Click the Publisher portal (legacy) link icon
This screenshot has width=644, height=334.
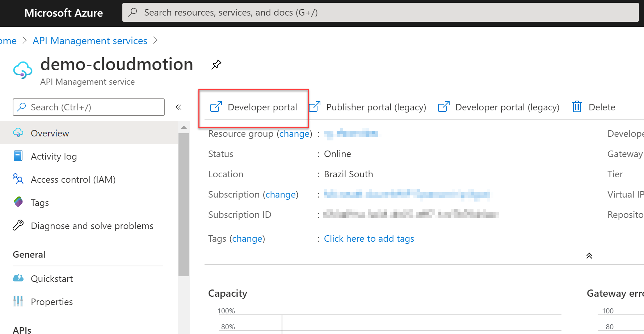(x=315, y=107)
